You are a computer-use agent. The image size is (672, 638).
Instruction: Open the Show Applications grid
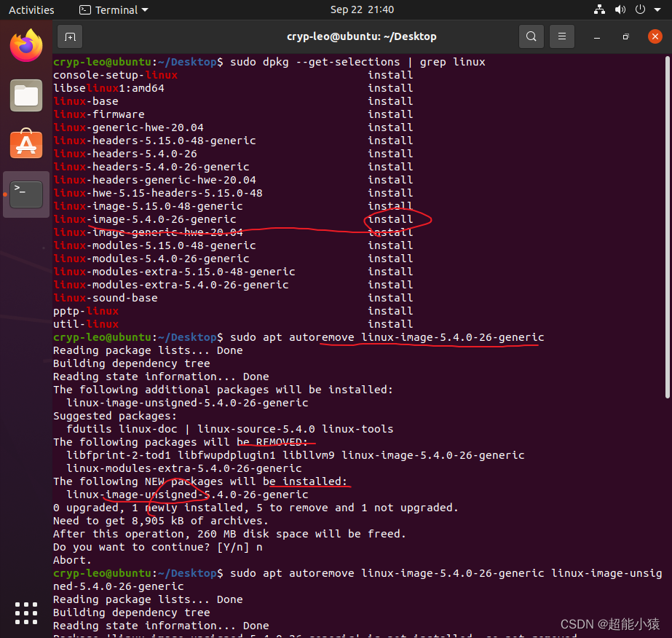[x=25, y=613]
